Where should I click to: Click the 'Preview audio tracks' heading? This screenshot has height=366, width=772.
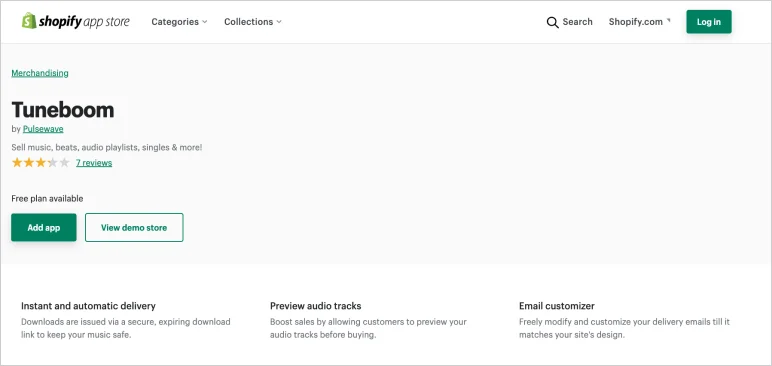click(x=316, y=306)
